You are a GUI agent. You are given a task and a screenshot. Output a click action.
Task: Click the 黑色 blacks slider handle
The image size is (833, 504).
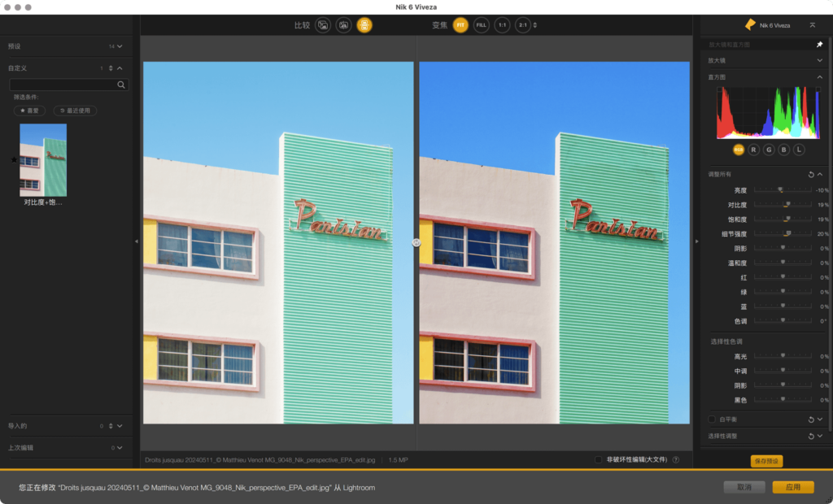(x=783, y=399)
